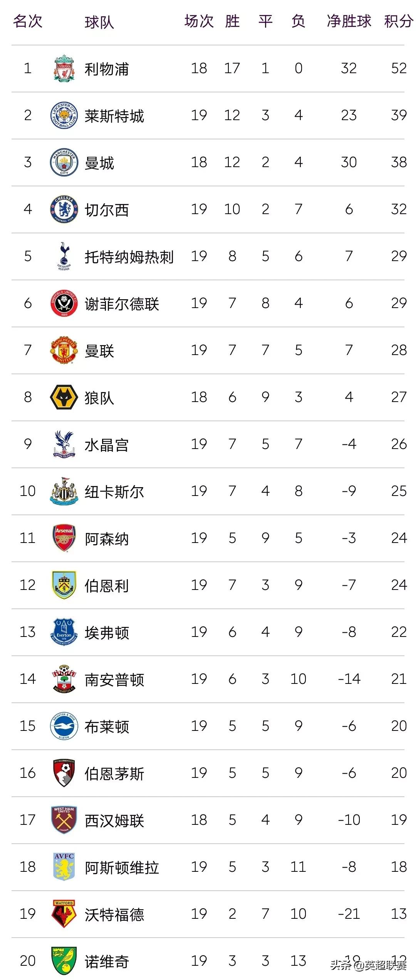Tap the Leicester City badge icon
416x980 pixels.
pyautogui.click(x=64, y=116)
